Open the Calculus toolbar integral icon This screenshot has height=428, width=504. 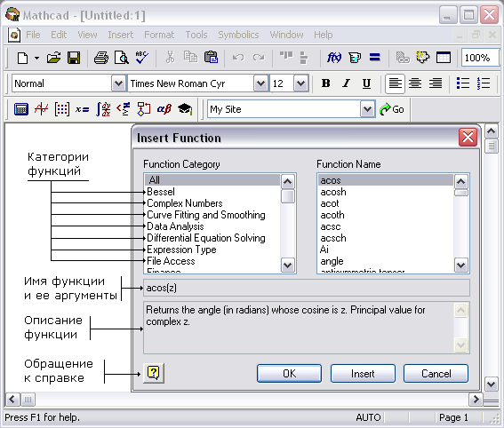point(103,109)
